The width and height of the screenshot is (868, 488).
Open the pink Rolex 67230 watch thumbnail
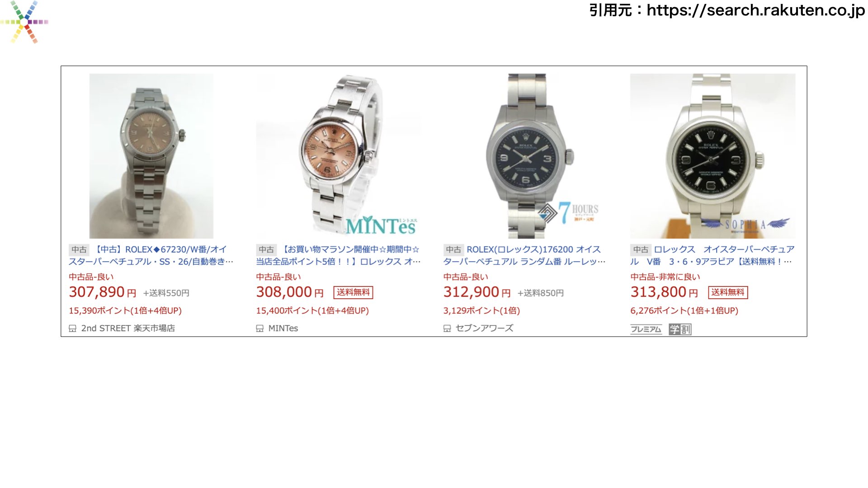(x=151, y=156)
